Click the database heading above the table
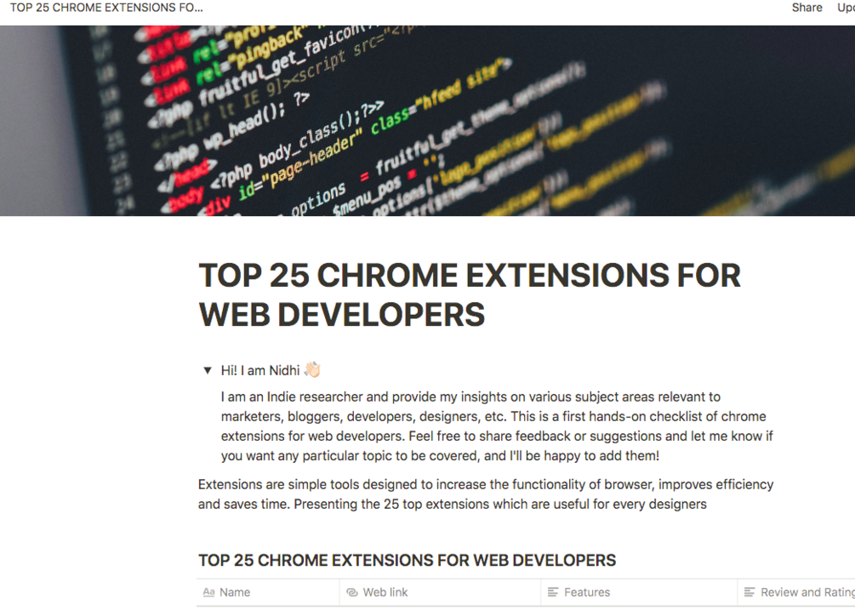Image resolution: width=855 pixels, height=616 pixels. (x=407, y=561)
